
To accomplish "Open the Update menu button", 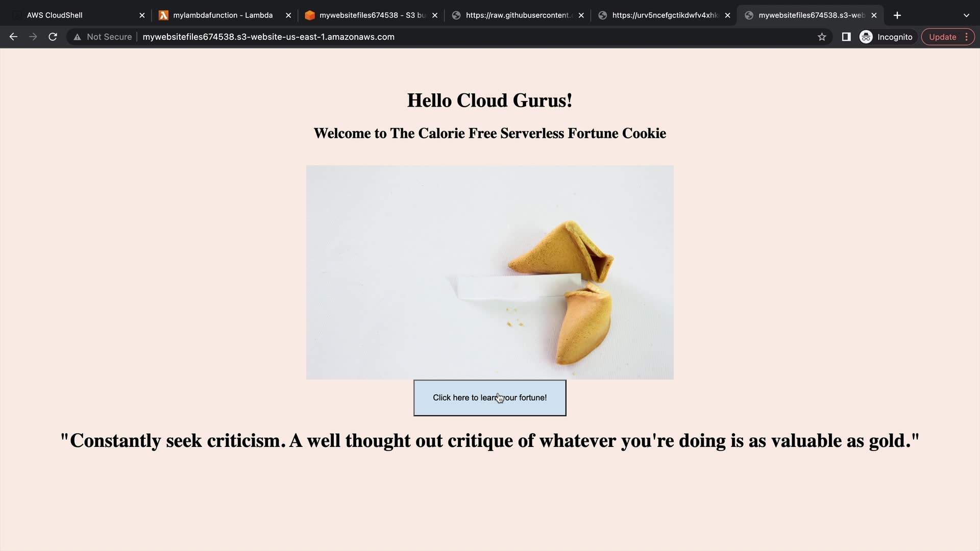I will [948, 37].
